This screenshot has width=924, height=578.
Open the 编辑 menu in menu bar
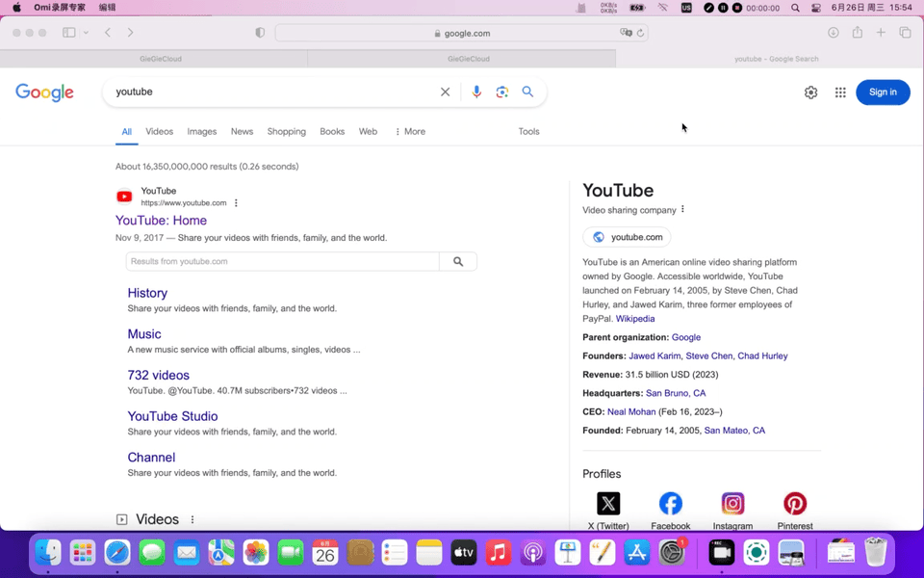(x=107, y=8)
